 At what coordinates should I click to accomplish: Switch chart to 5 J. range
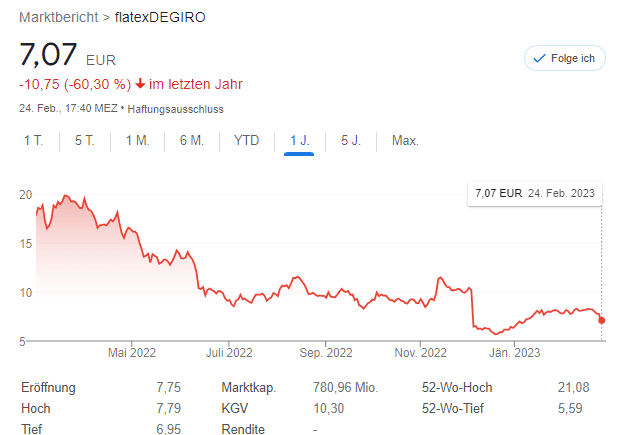coord(350,140)
